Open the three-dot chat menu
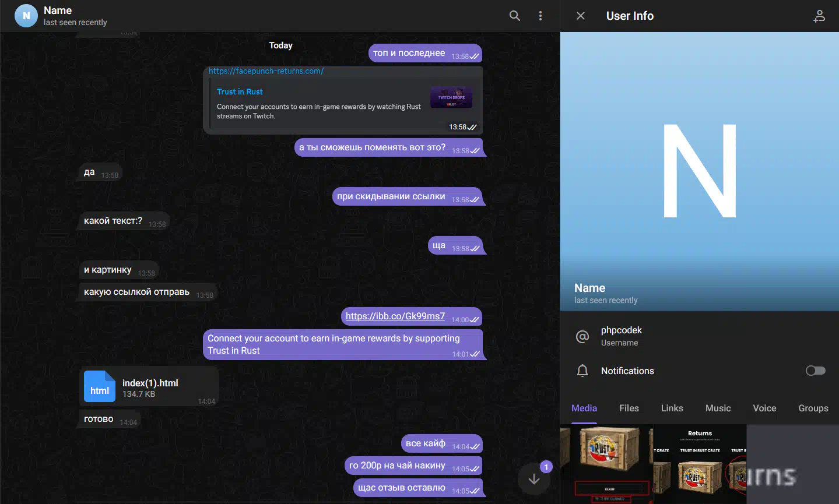Image resolution: width=839 pixels, height=504 pixels. (540, 16)
